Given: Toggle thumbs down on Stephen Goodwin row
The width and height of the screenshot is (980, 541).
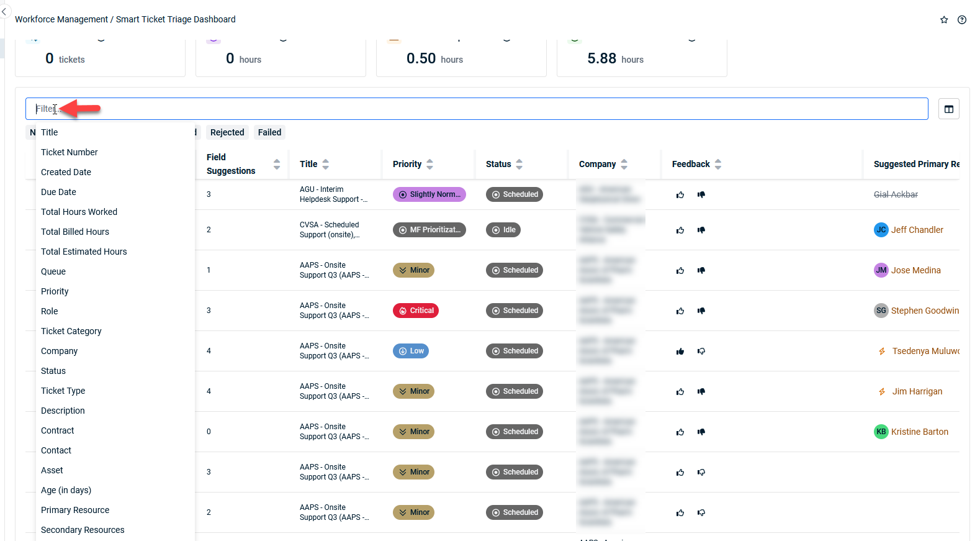Looking at the screenshot, I should pyautogui.click(x=701, y=311).
